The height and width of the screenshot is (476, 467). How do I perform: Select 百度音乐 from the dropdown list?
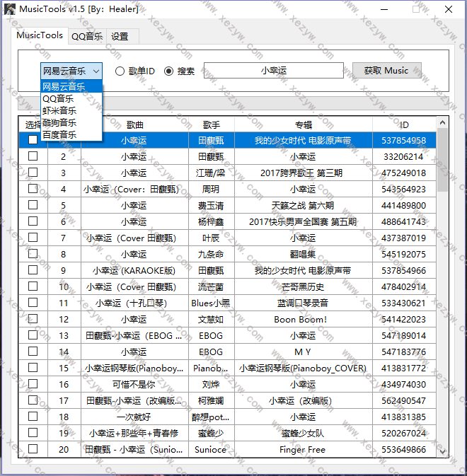coord(59,134)
